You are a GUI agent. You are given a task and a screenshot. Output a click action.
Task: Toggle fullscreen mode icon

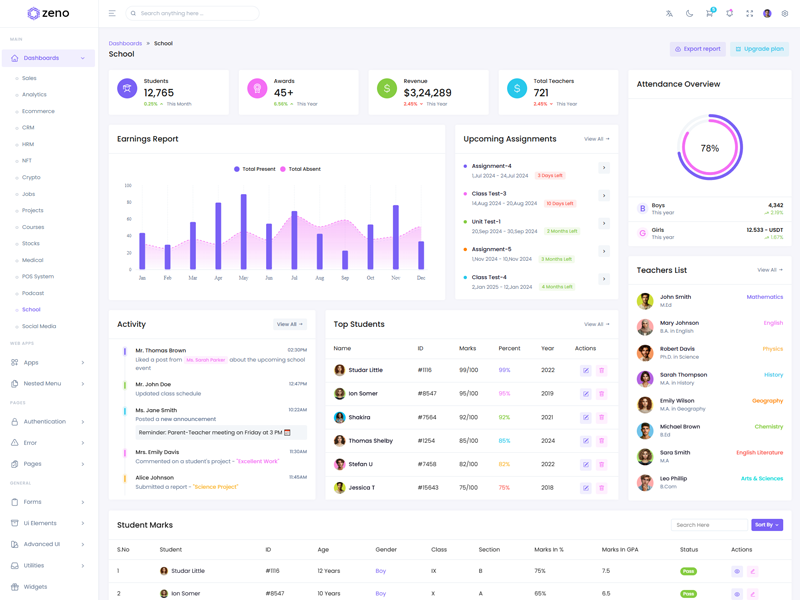(x=749, y=14)
